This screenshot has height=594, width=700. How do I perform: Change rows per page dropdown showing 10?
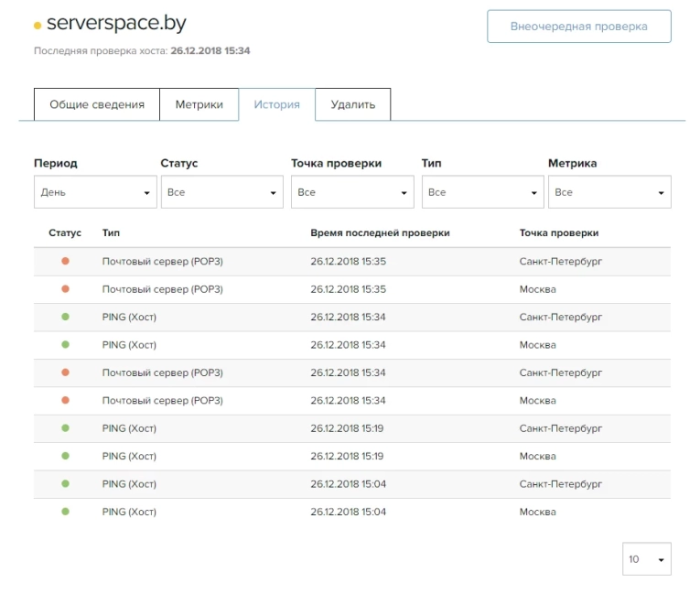646,559
